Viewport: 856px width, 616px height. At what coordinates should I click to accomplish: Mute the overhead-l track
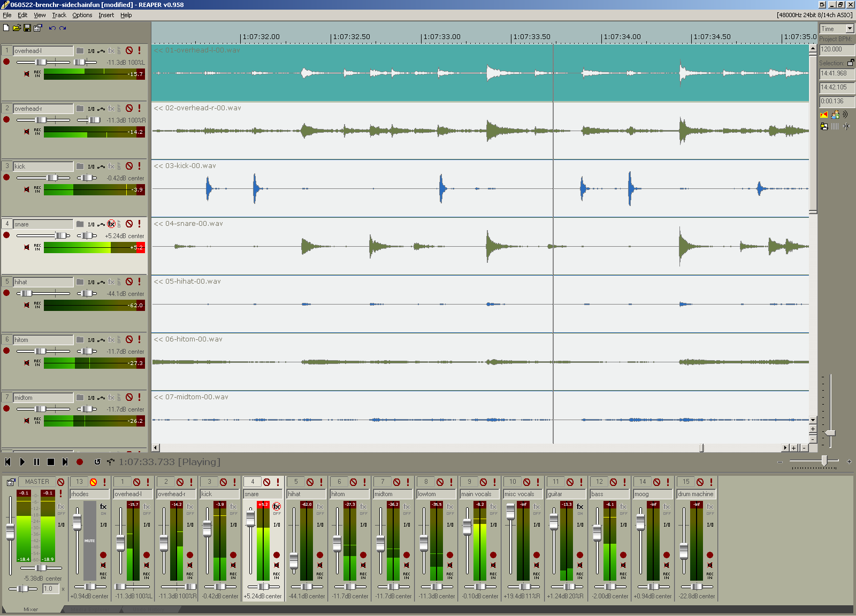(x=129, y=50)
